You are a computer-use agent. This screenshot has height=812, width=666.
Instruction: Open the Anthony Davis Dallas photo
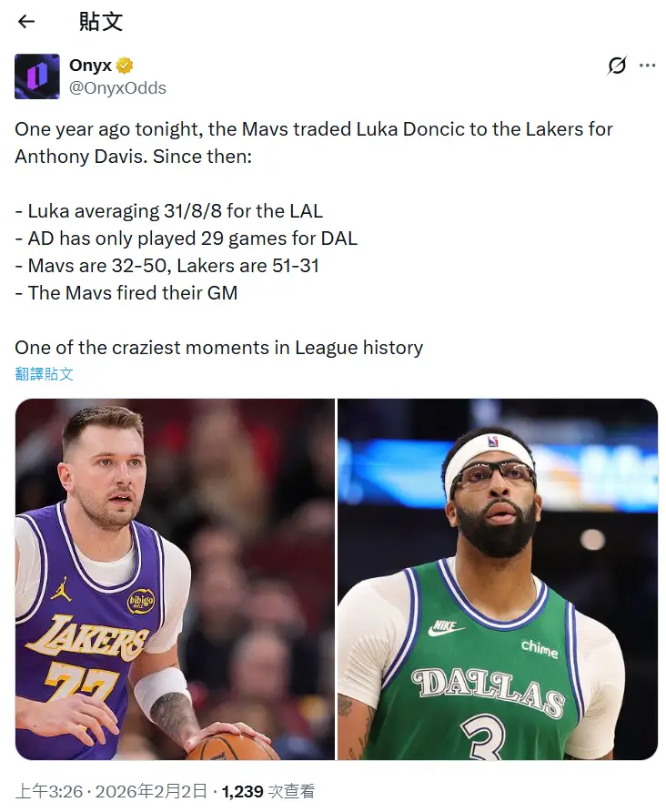coord(498,579)
